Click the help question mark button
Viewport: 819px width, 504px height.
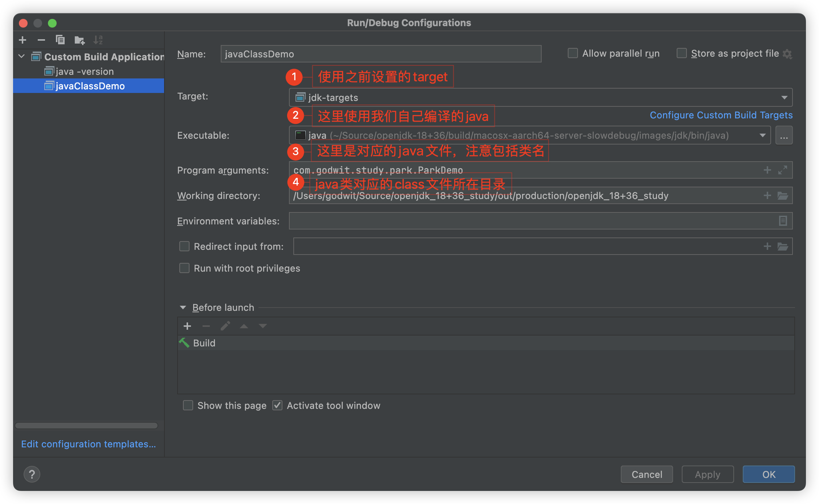point(32,474)
